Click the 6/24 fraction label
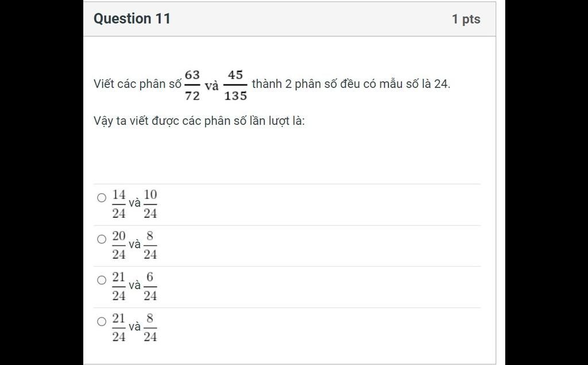588x365 pixels. coord(150,286)
